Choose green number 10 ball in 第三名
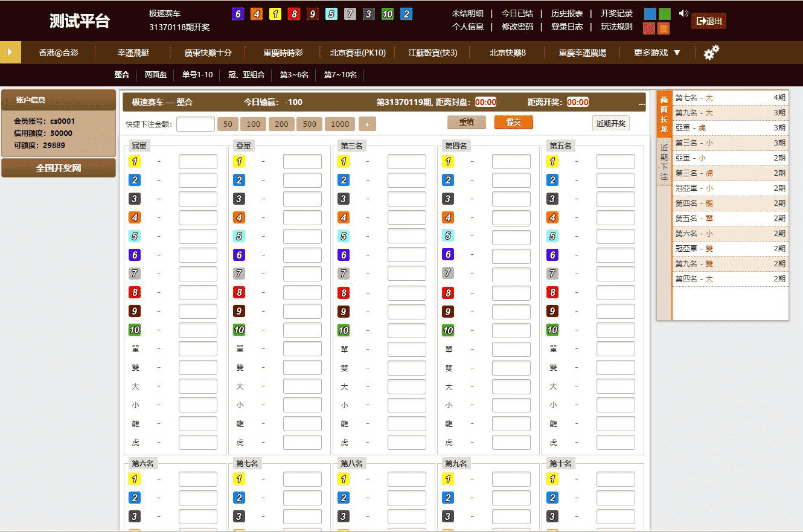Image resolution: width=803 pixels, height=532 pixels. 344,330
